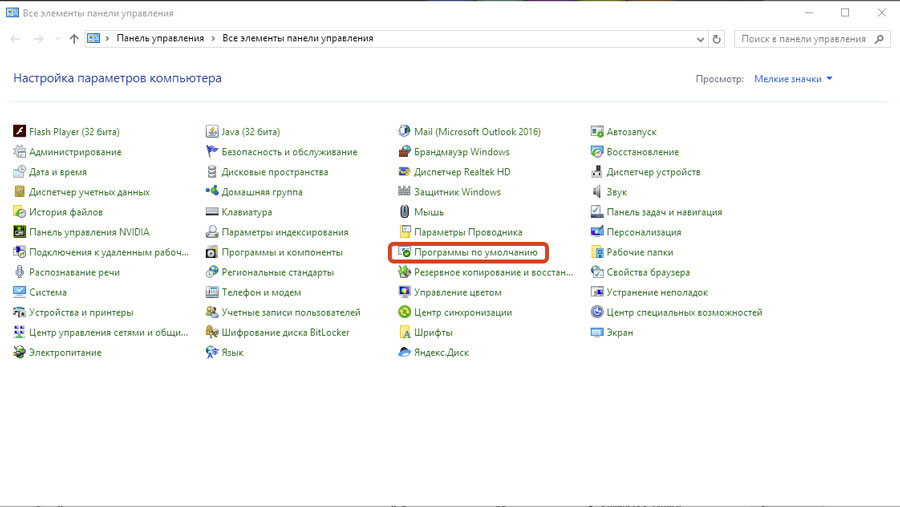
Task: Click the Безопасность и обслуживание flag icon
Action: pyautogui.click(x=212, y=152)
